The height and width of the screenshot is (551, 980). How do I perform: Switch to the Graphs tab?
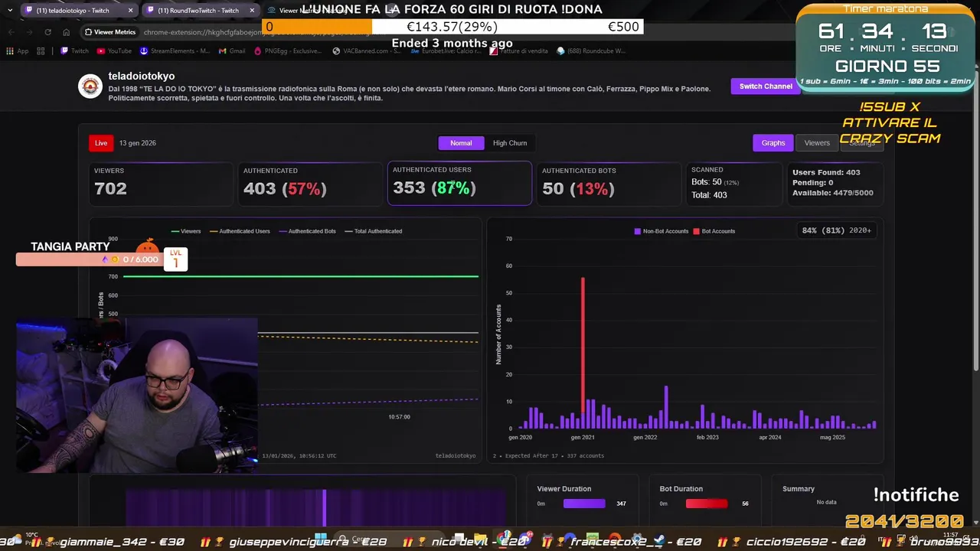[x=773, y=143]
